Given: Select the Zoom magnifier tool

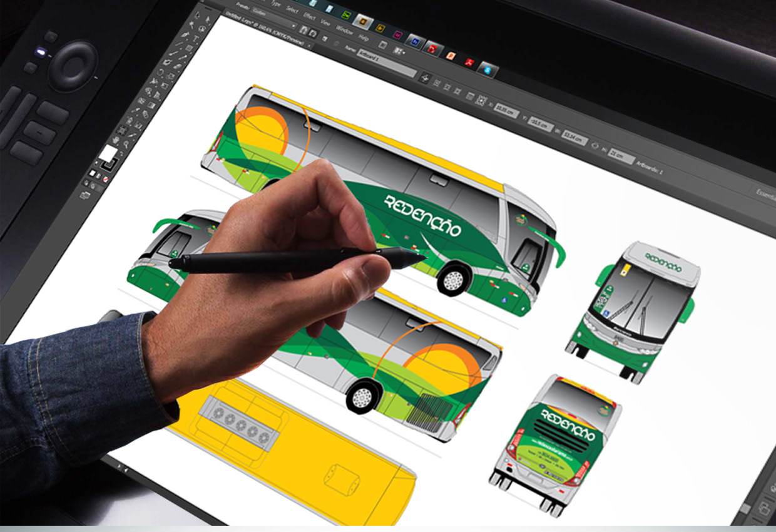Looking at the screenshot, I should (x=126, y=144).
